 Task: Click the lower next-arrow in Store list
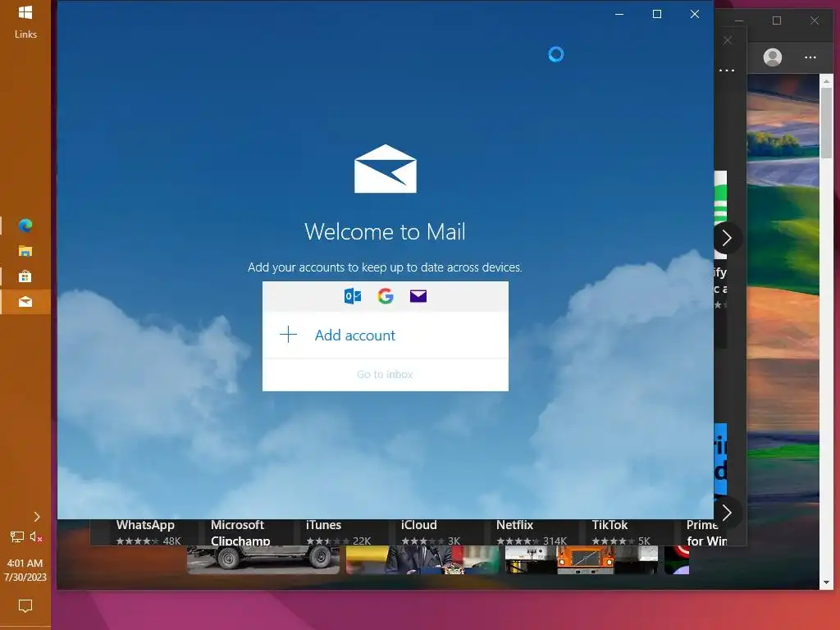click(x=727, y=513)
